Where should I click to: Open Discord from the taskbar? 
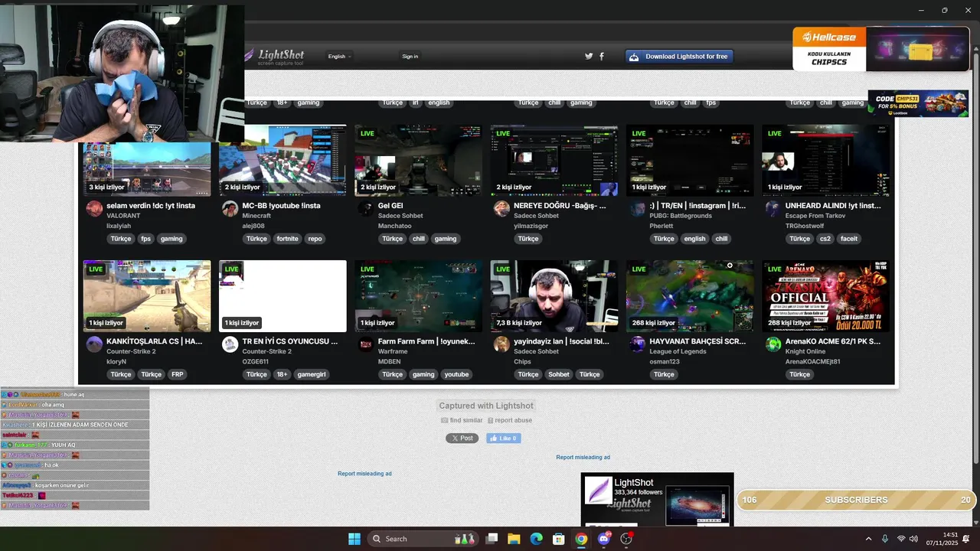(604, 539)
